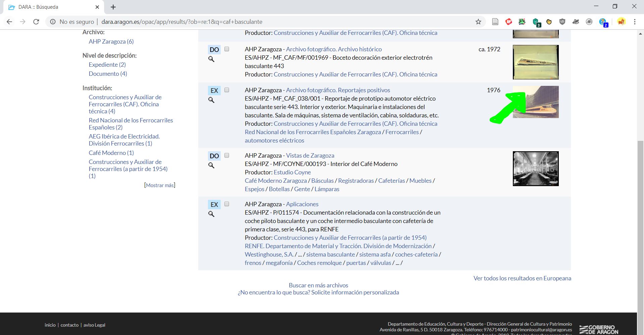Open footer inicio link

50,325
